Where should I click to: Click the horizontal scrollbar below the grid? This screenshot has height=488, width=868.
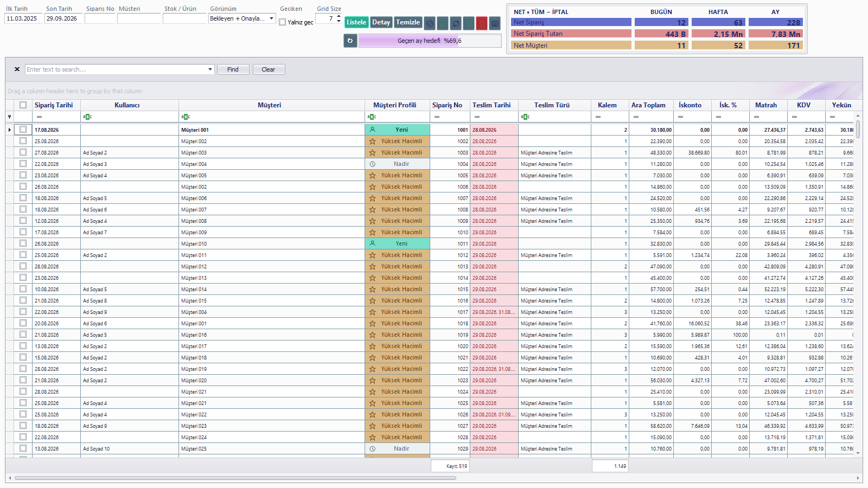click(235, 478)
